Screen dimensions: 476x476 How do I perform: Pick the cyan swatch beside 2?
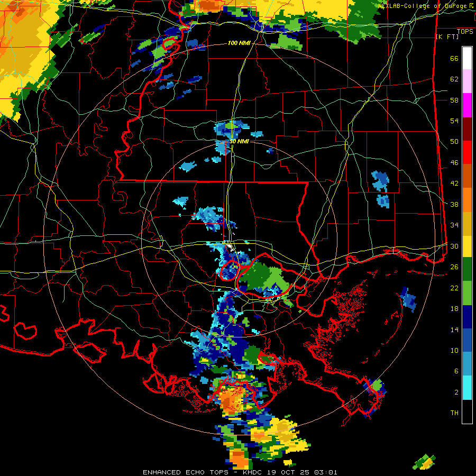pos(467,388)
